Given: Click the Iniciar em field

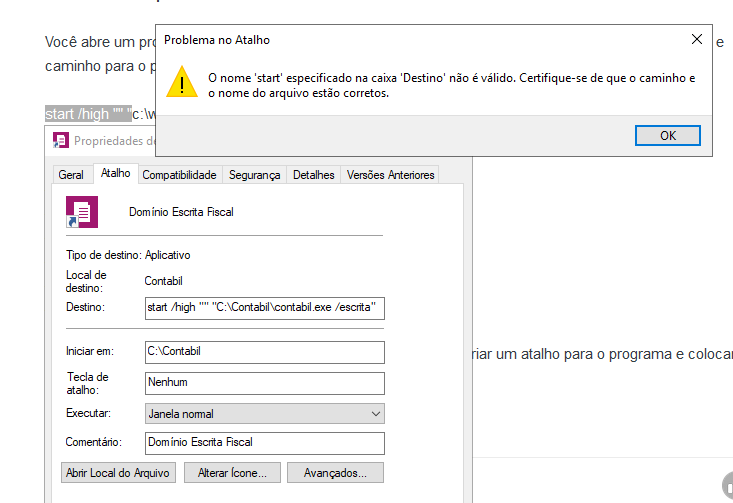Looking at the screenshot, I should tap(265, 352).
